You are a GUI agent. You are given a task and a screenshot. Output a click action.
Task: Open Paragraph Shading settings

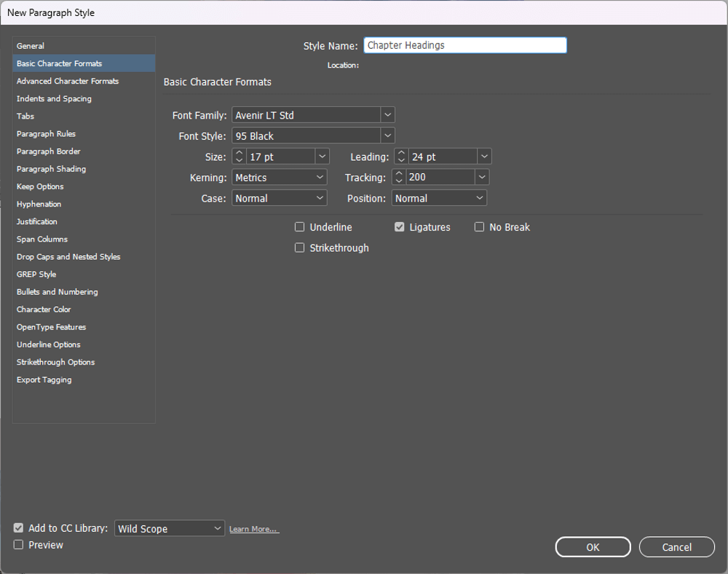84,169
